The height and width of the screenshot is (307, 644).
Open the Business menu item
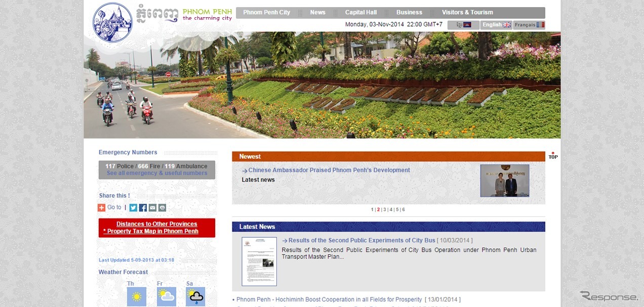(x=409, y=13)
